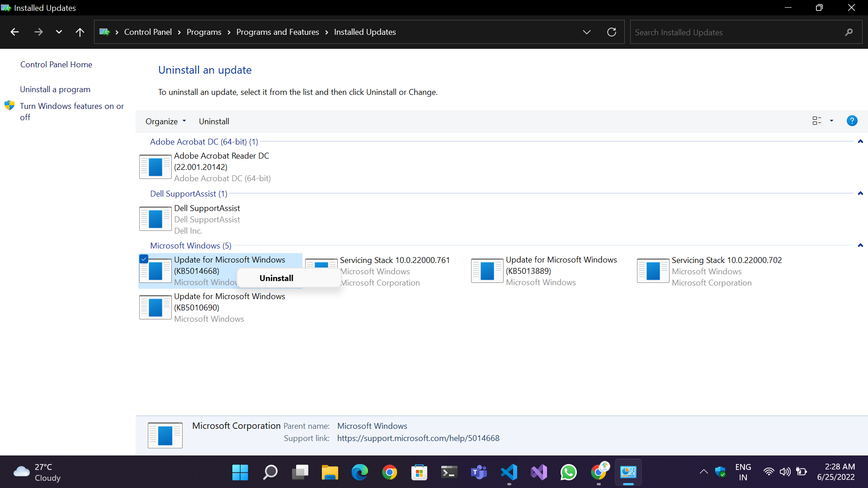Open WhatsApp from the taskbar
This screenshot has width=868, height=488.
tap(568, 473)
